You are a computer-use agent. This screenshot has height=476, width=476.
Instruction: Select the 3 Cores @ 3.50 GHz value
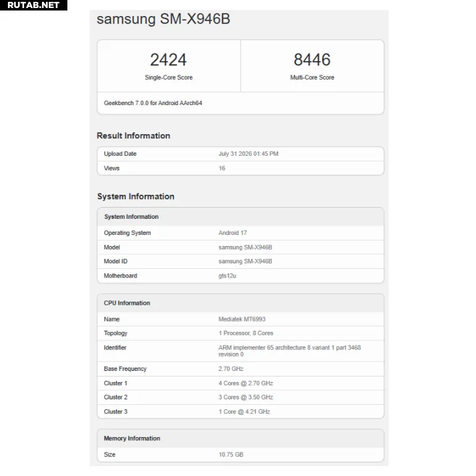point(245,397)
